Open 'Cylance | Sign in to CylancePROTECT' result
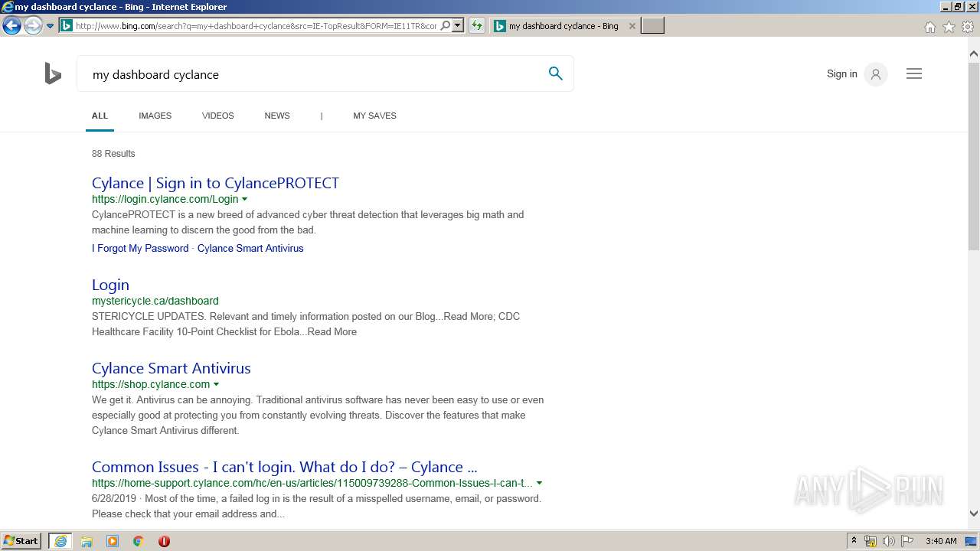The width and height of the screenshot is (980, 551). coord(215,183)
